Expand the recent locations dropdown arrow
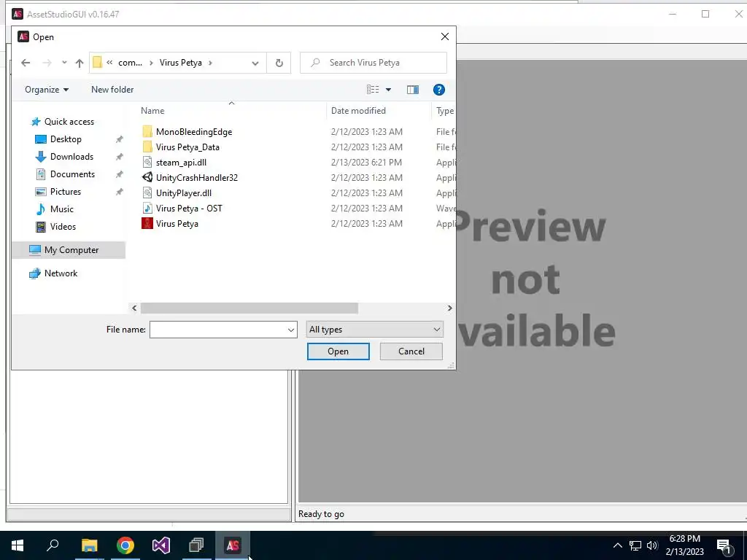Image resolution: width=747 pixels, height=560 pixels. point(64,63)
